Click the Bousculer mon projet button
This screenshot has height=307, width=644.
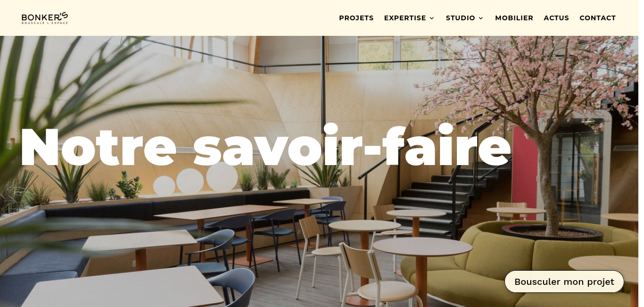pyautogui.click(x=564, y=282)
